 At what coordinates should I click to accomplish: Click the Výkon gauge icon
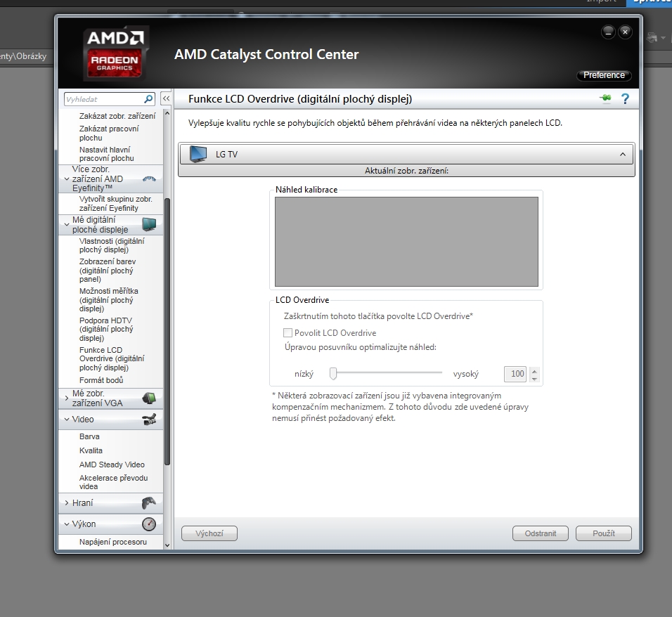point(149,524)
